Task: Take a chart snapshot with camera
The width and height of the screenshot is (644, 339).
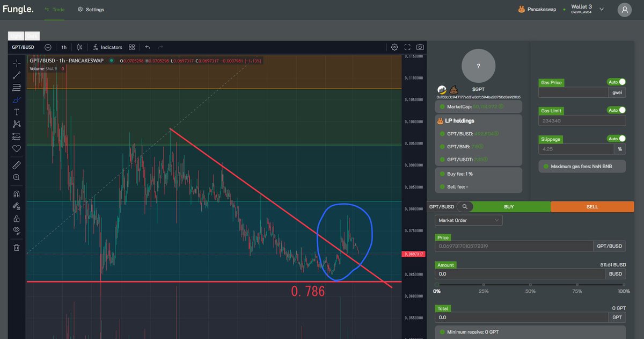Action: pyautogui.click(x=420, y=47)
